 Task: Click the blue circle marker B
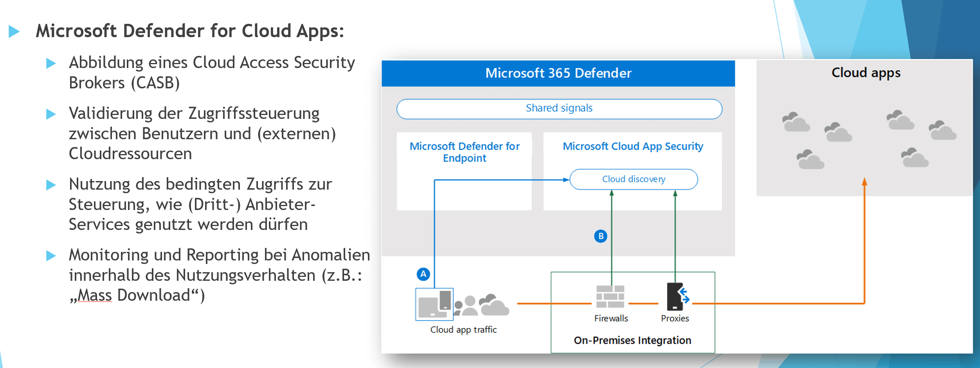pos(601,236)
